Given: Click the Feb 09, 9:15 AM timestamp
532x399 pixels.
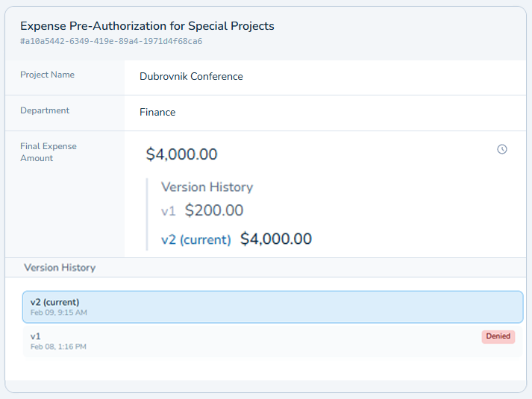Looking at the screenshot, I should 59,312.
